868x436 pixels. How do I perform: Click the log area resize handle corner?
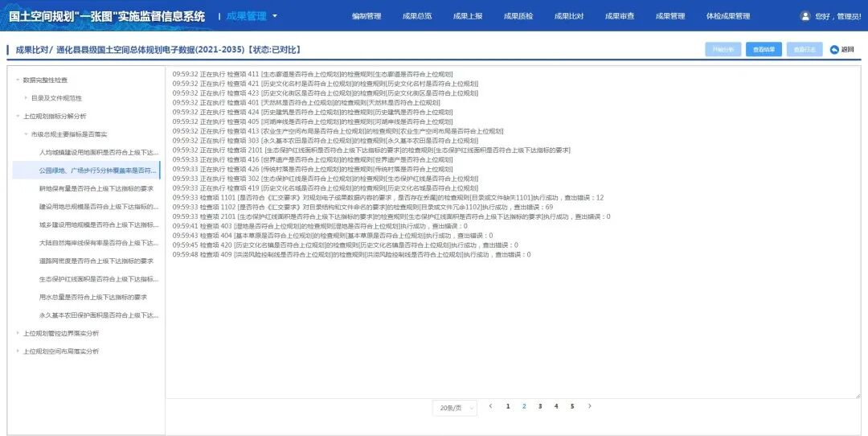(x=858, y=396)
